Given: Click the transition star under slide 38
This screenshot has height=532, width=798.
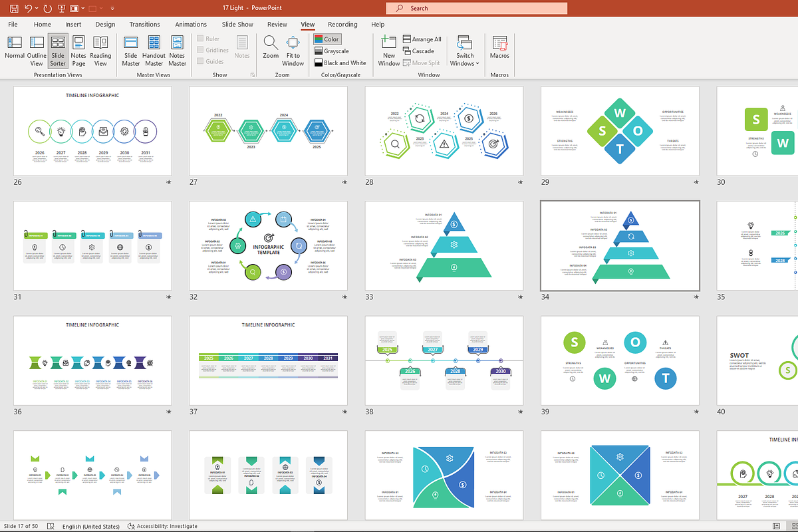Looking at the screenshot, I should tap(520, 412).
